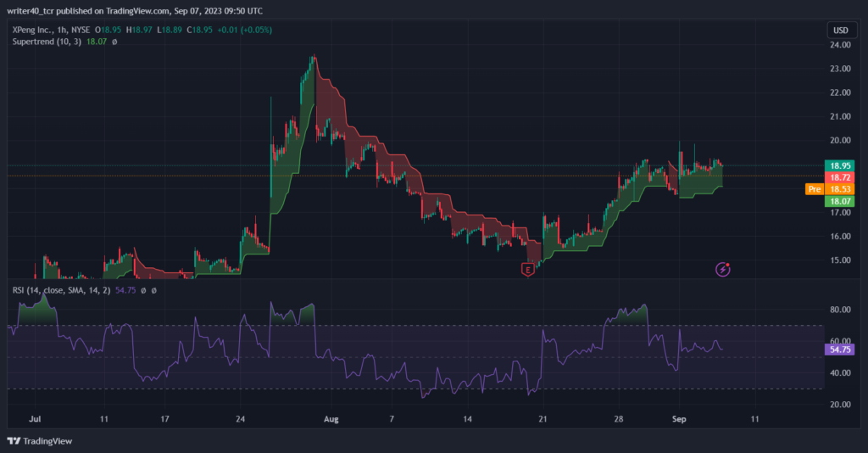
Task: Click the 80.00 RSI axis label
Action: tap(840, 310)
